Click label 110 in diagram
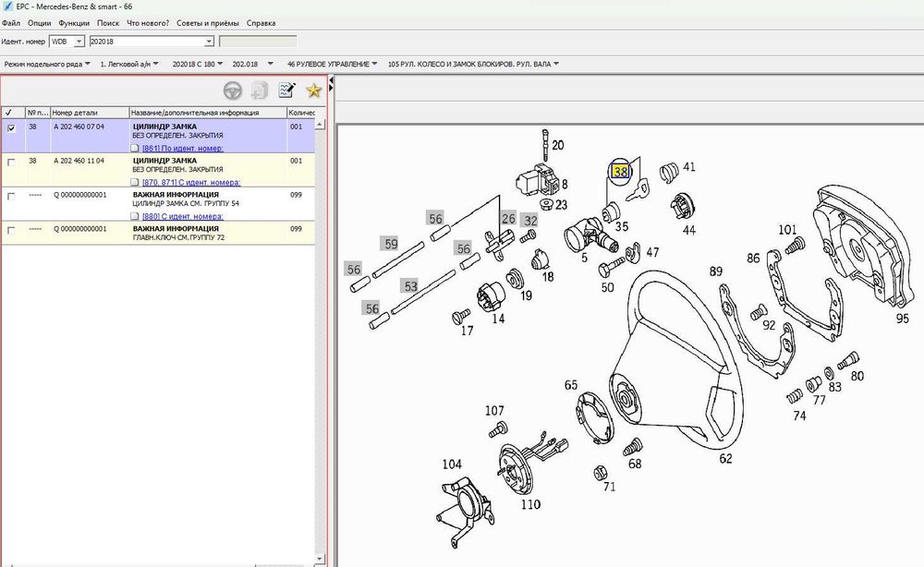The height and width of the screenshot is (567, 924). (530, 504)
